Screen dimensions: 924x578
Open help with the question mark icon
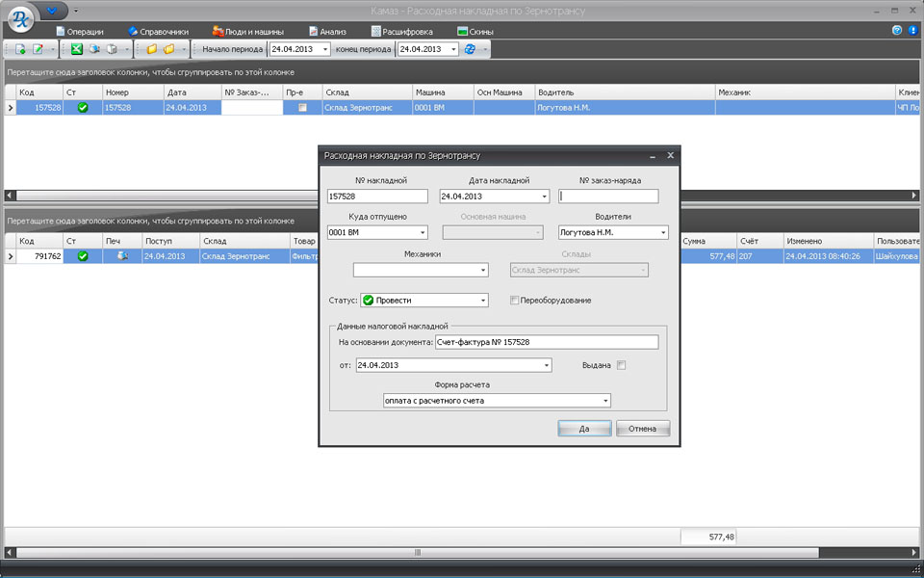pos(897,31)
